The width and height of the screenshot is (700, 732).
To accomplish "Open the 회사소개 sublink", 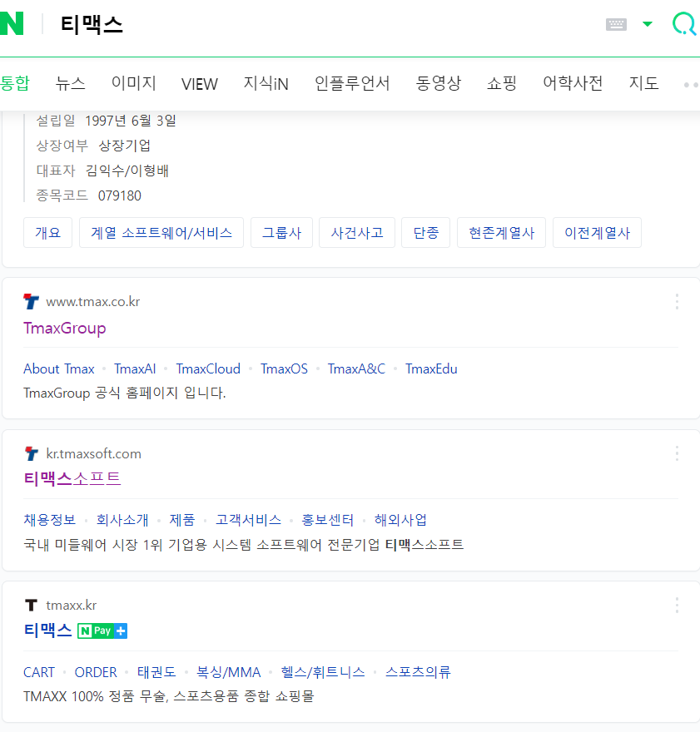I will 122,520.
